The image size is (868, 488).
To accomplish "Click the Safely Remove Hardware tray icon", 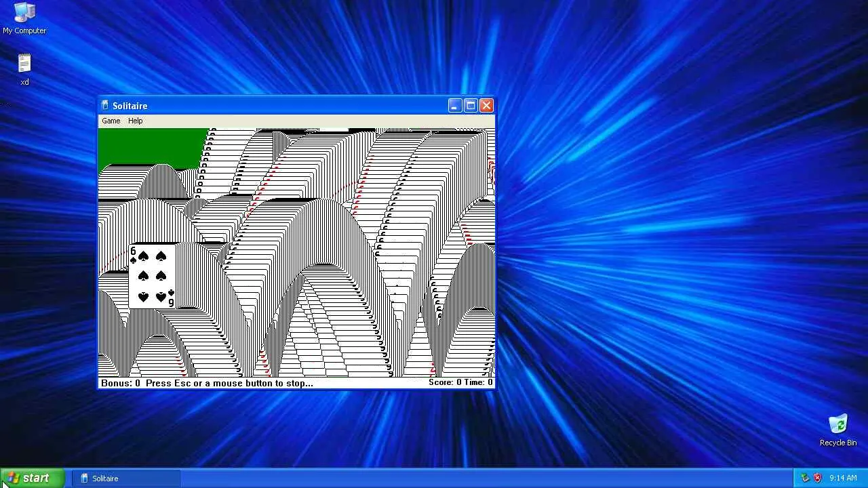I will point(805,478).
